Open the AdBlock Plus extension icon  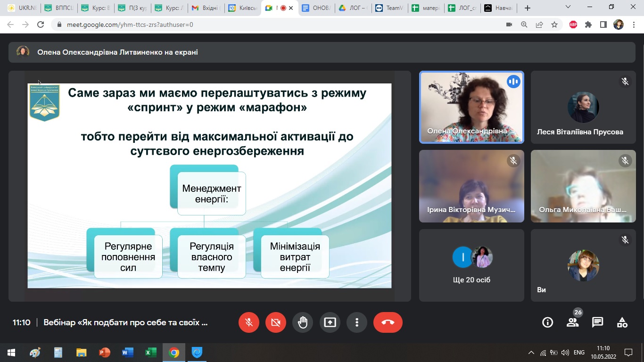pos(573,25)
